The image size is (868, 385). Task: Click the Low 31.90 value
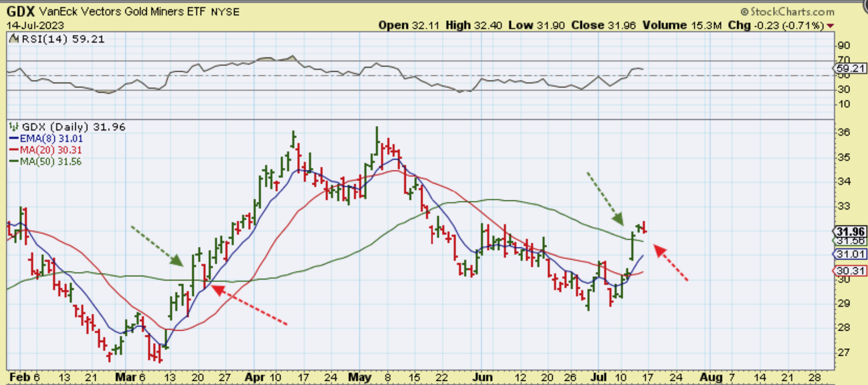(x=536, y=26)
